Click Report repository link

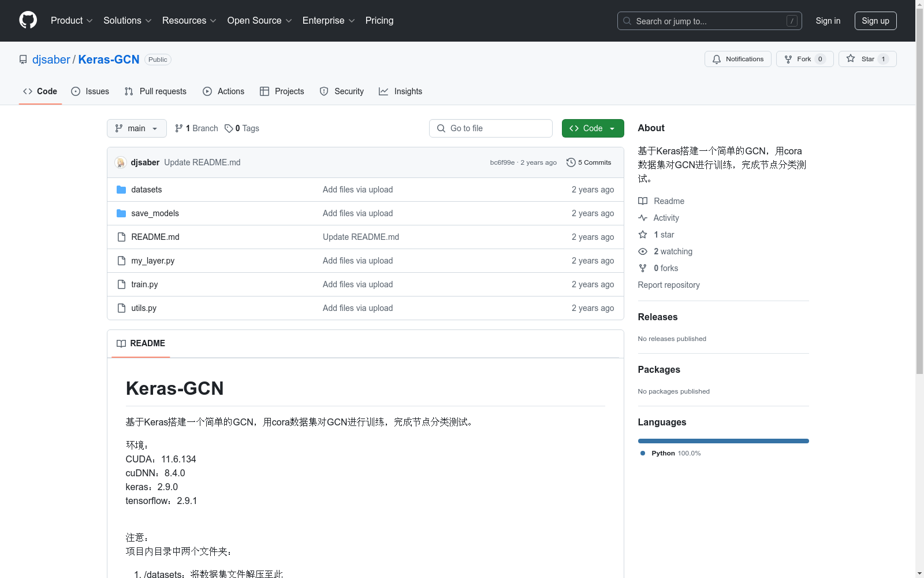[x=669, y=285]
